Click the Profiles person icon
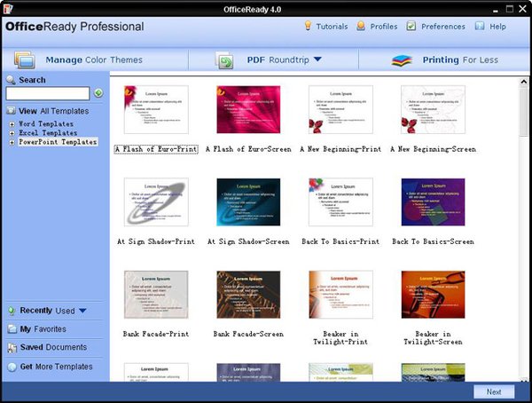The image size is (532, 403). pos(361,26)
